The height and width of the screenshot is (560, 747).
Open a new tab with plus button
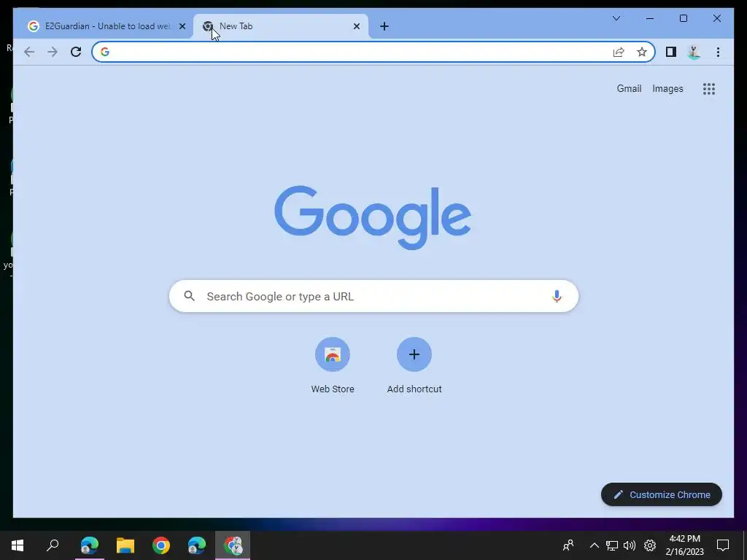pos(384,26)
